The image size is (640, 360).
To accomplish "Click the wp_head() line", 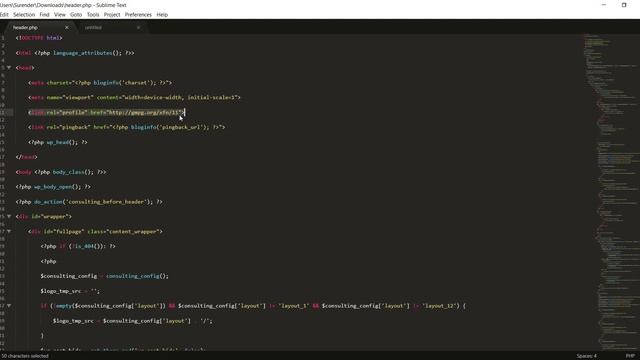I will point(58,142).
